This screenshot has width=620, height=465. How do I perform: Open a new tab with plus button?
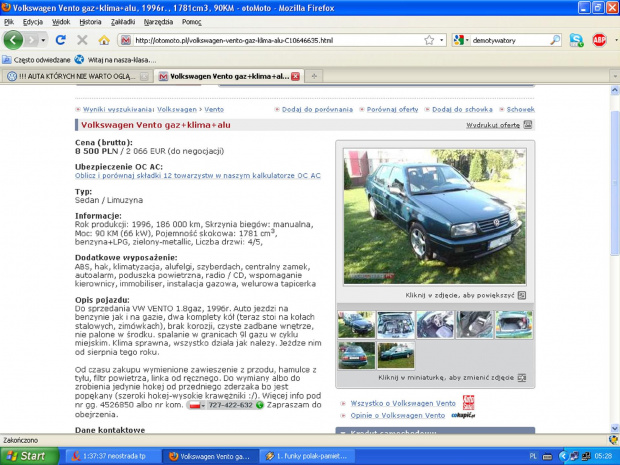tap(314, 76)
